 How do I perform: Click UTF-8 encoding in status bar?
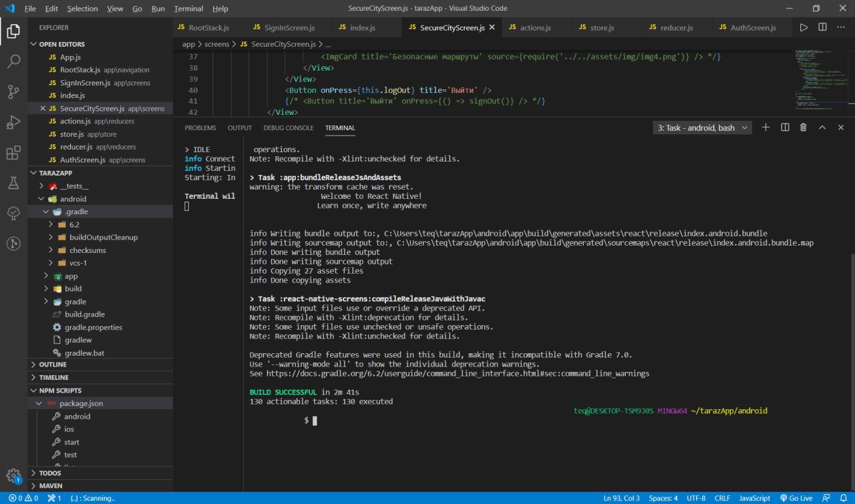point(695,498)
